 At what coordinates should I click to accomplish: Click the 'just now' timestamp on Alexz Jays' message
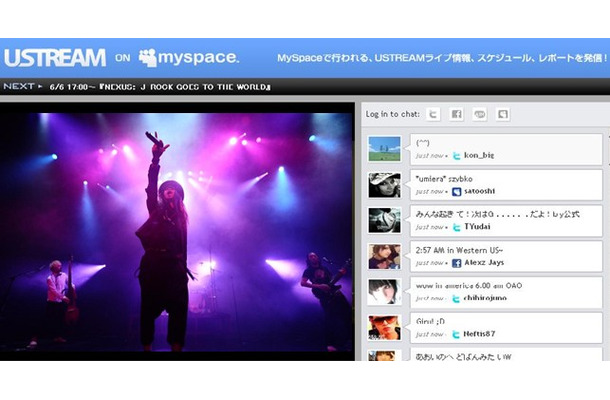(429, 263)
